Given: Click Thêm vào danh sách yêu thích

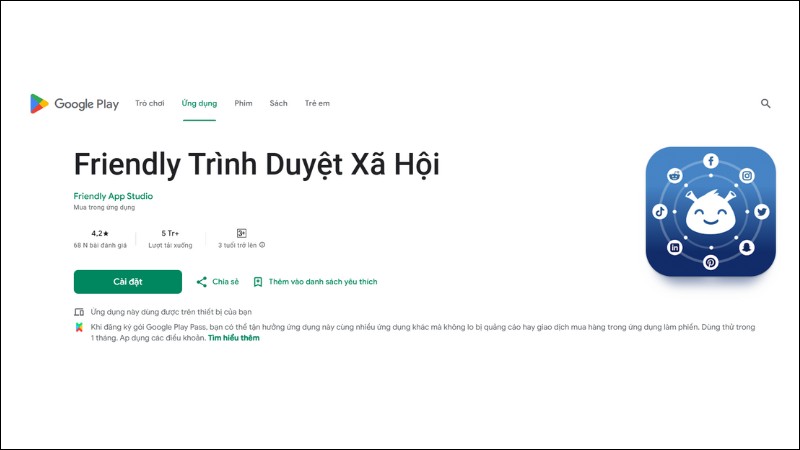Looking at the screenshot, I should point(323,282).
